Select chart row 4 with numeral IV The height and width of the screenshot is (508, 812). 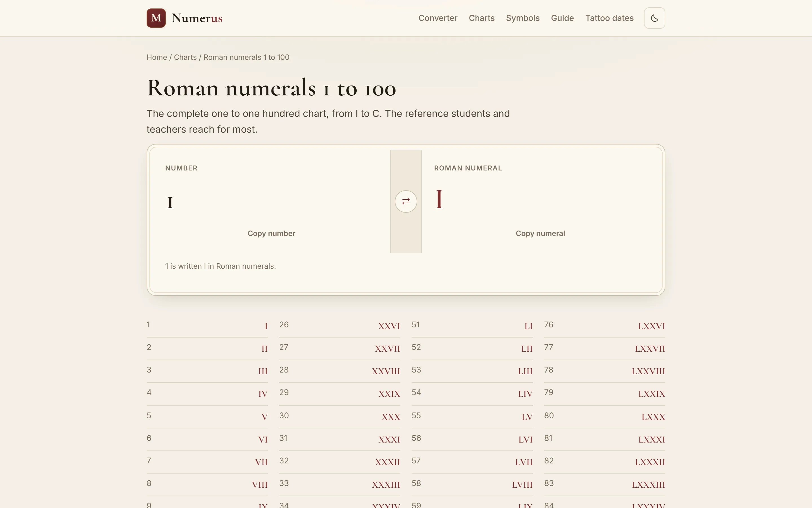click(x=207, y=393)
